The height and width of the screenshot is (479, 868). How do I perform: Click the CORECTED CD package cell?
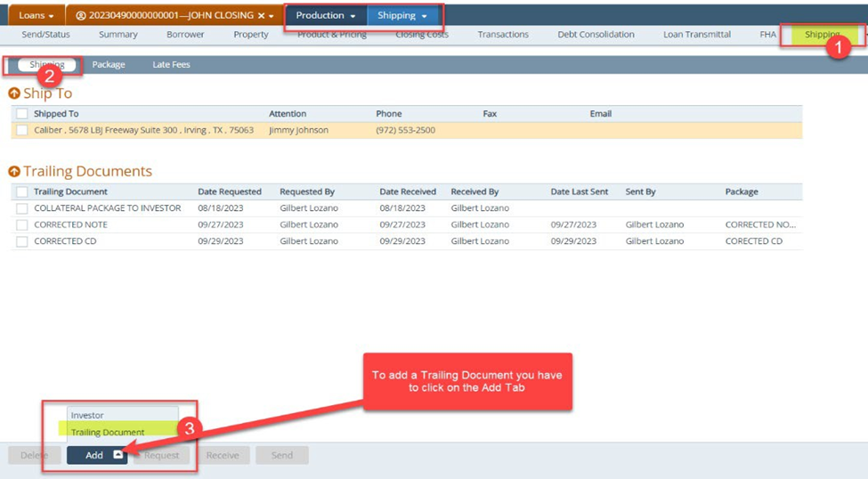(x=753, y=241)
